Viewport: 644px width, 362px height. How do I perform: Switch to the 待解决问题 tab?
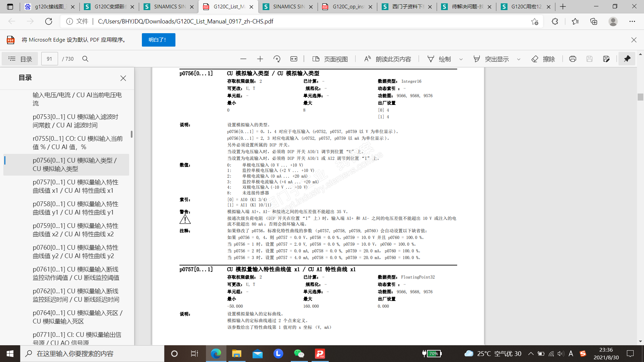click(467, 7)
